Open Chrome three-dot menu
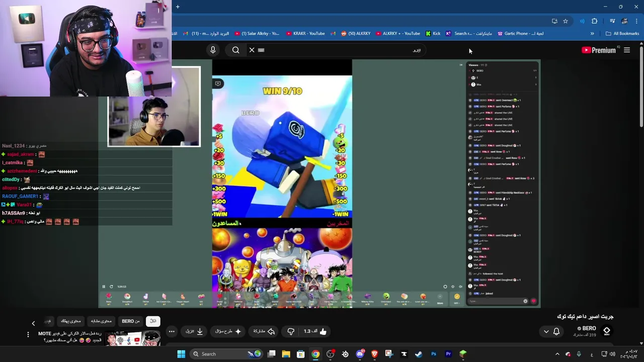The height and width of the screenshot is (362, 644). click(x=635, y=21)
